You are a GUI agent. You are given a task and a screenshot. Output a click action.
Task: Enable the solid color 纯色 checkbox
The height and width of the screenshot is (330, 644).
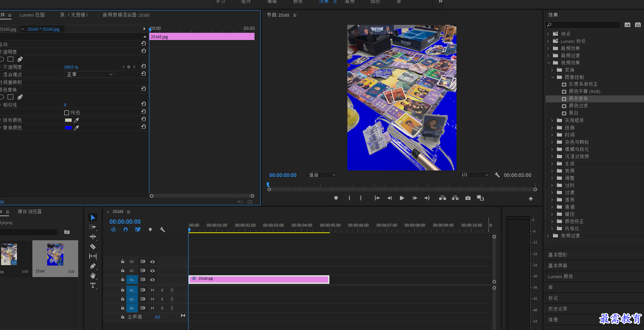point(67,113)
